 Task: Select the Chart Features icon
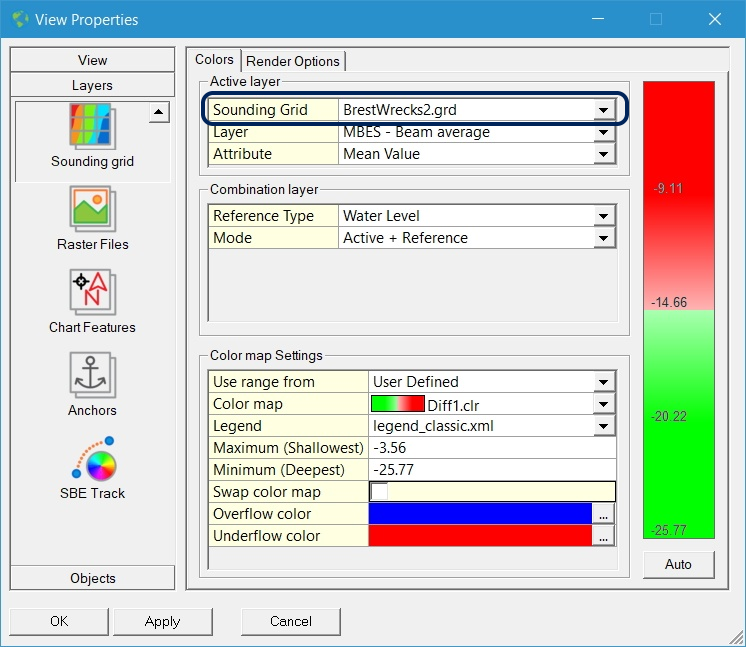tap(93, 292)
